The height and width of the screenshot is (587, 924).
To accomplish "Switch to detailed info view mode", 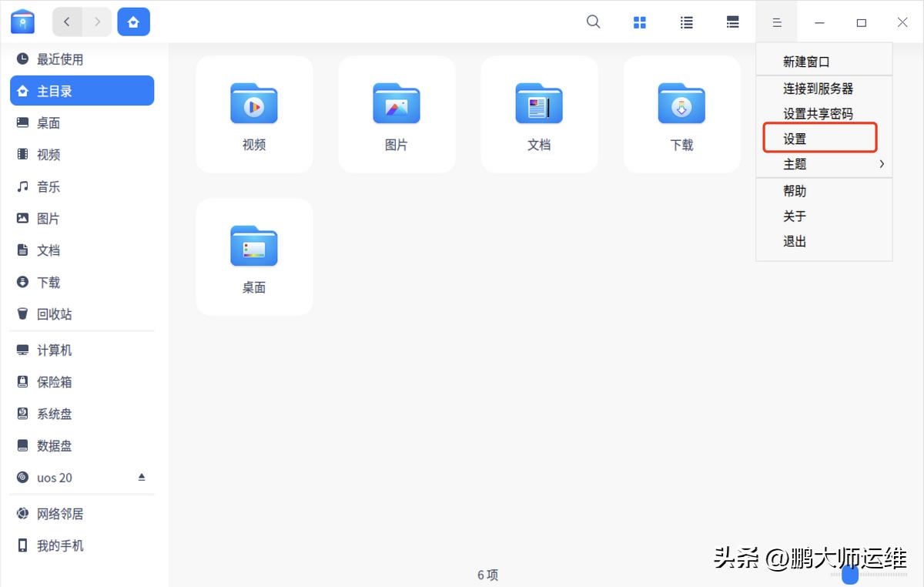I will (732, 22).
